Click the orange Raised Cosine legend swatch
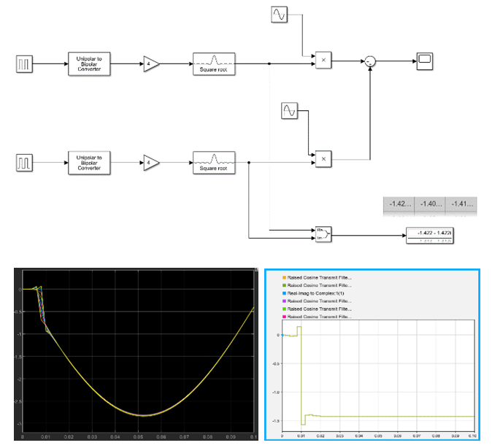Image resolution: width=492 pixels, height=448 pixels. 285,278
